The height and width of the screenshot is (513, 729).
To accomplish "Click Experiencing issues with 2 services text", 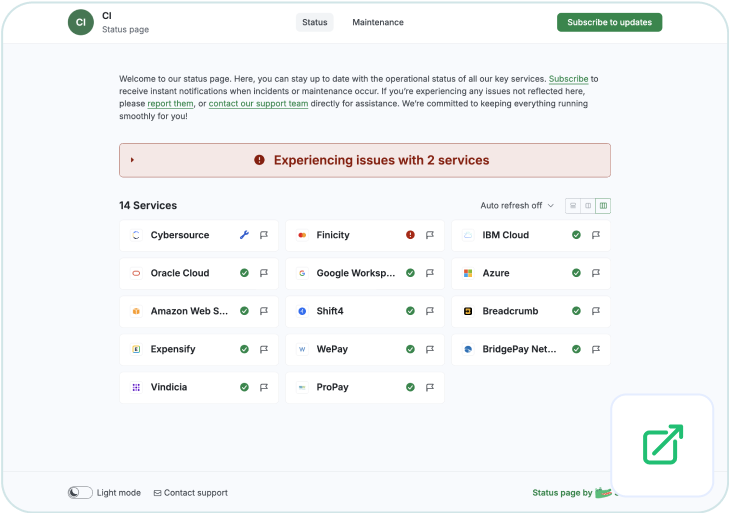I will point(381,160).
